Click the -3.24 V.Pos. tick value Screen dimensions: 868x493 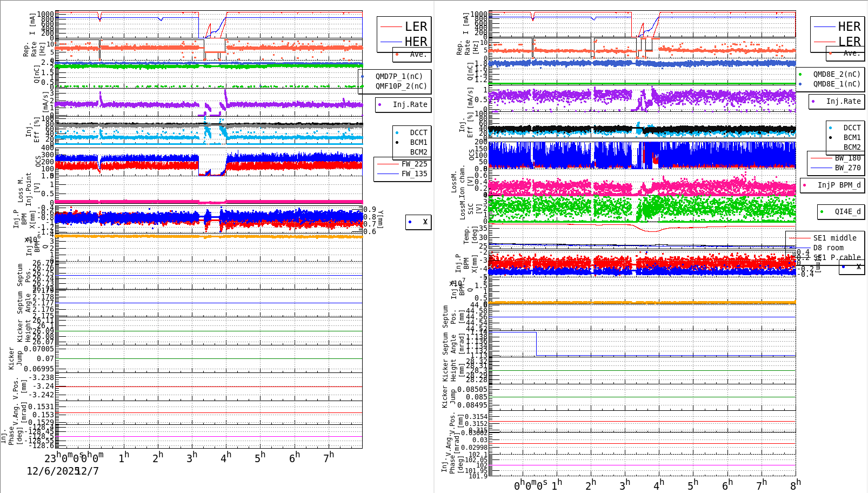coord(43,386)
